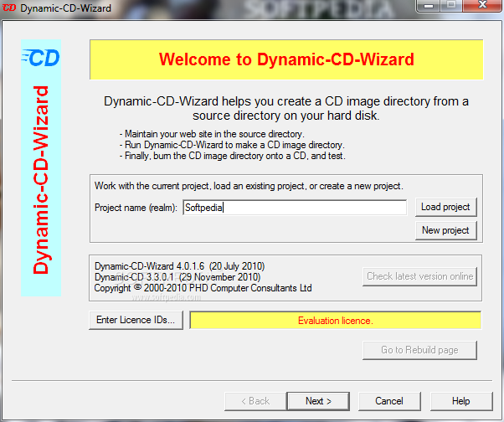504x422 pixels.
Task: Proceed with the Next button
Action: pos(318,401)
